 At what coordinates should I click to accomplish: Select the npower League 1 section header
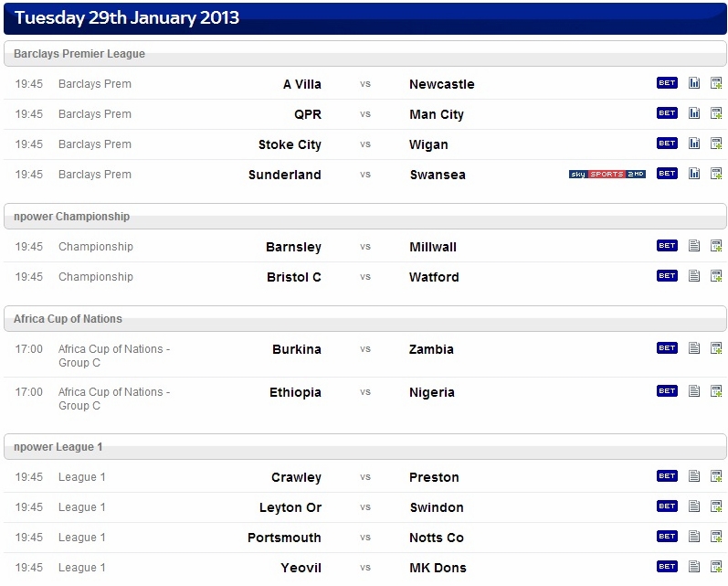pyautogui.click(x=365, y=447)
